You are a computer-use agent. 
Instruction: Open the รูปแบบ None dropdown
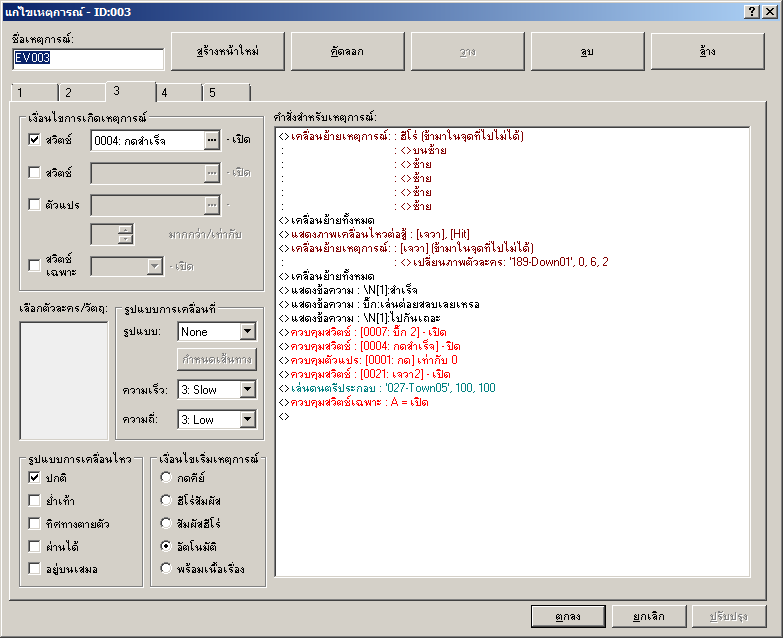coord(217,331)
